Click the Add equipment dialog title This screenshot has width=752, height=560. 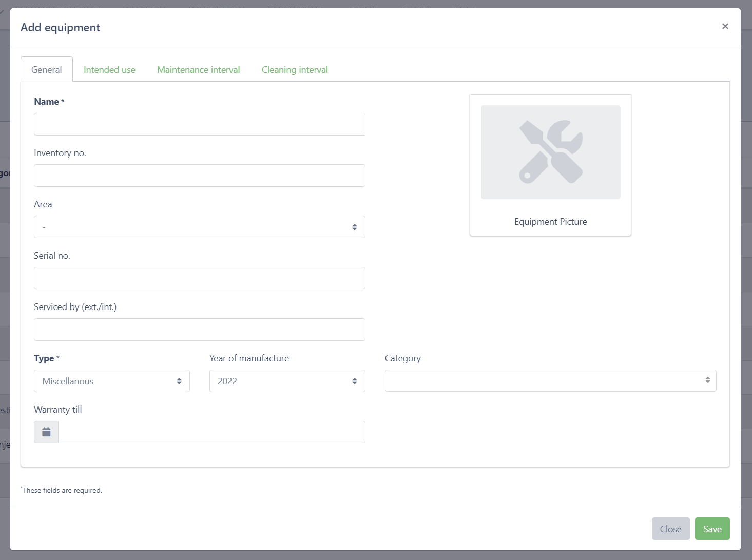(x=60, y=28)
